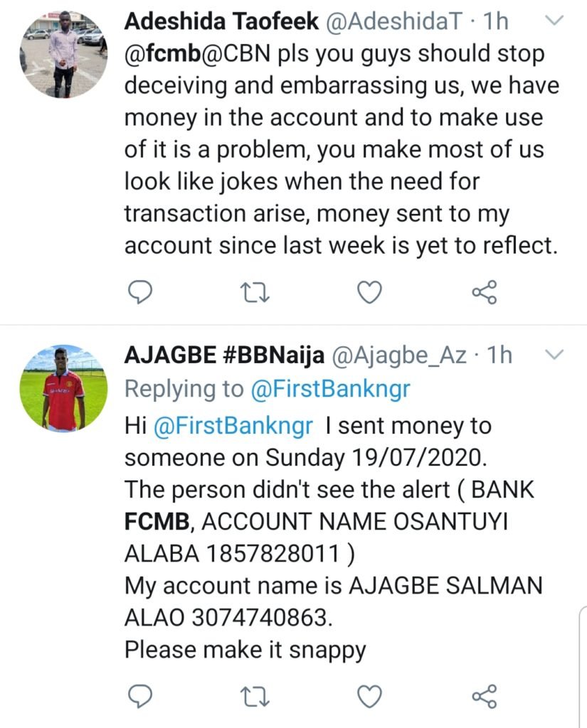Open Adeshida Taofeek display name profile
This screenshot has width=587, height=728.
221,22
